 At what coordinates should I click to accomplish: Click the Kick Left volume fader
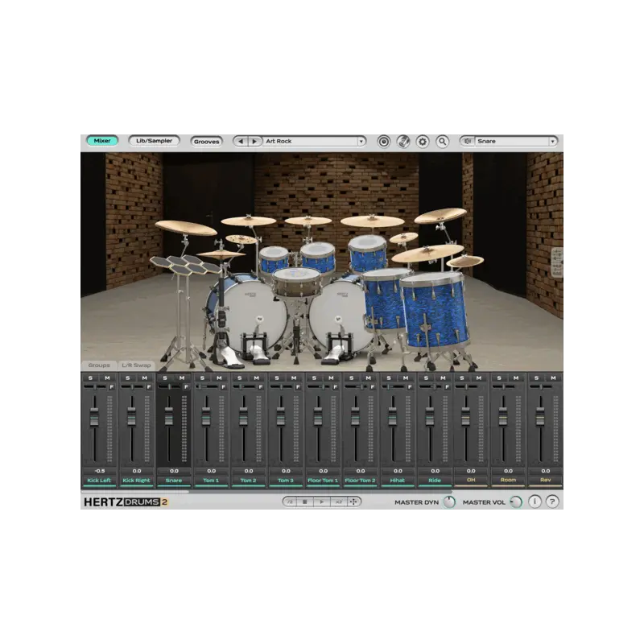pyautogui.click(x=94, y=415)
